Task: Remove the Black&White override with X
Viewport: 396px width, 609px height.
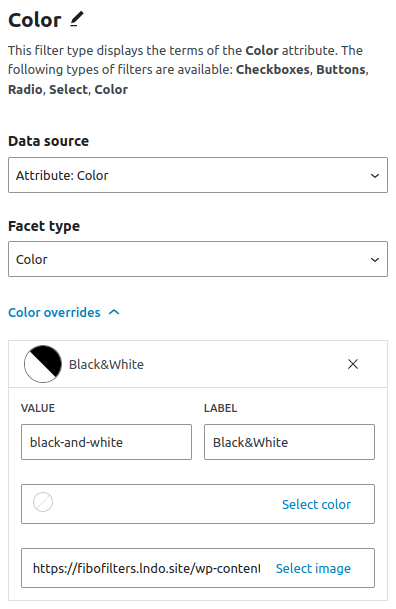Action: pos(353,364)
